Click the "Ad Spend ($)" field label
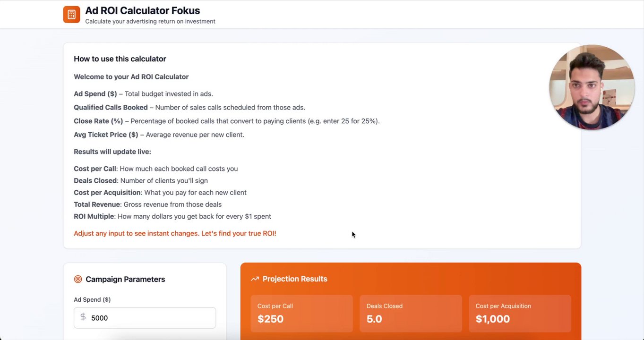The image size is (644, 340). tap(92, 299)
